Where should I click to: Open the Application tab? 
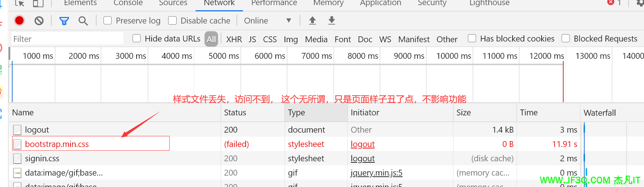pyautogui.click(x=380, y=3)
